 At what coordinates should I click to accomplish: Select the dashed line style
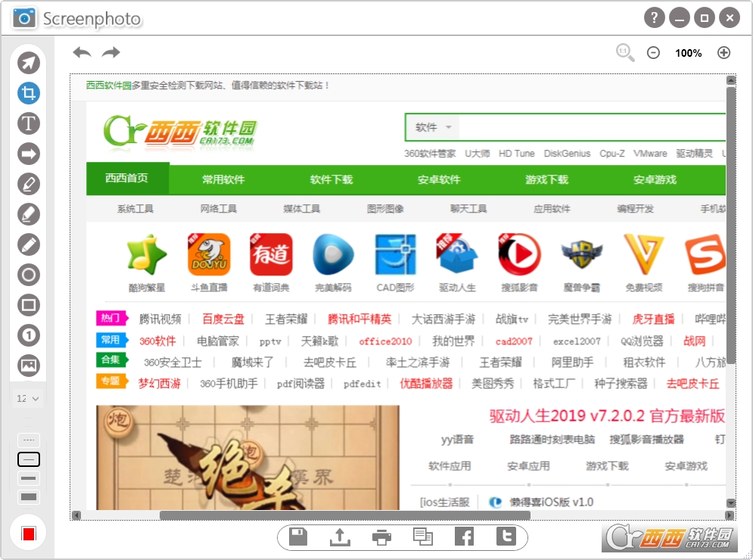tap(28, 440)
